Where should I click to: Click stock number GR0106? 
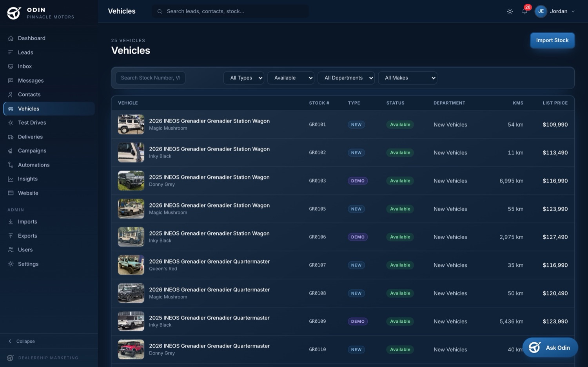(x=318, y=237)
